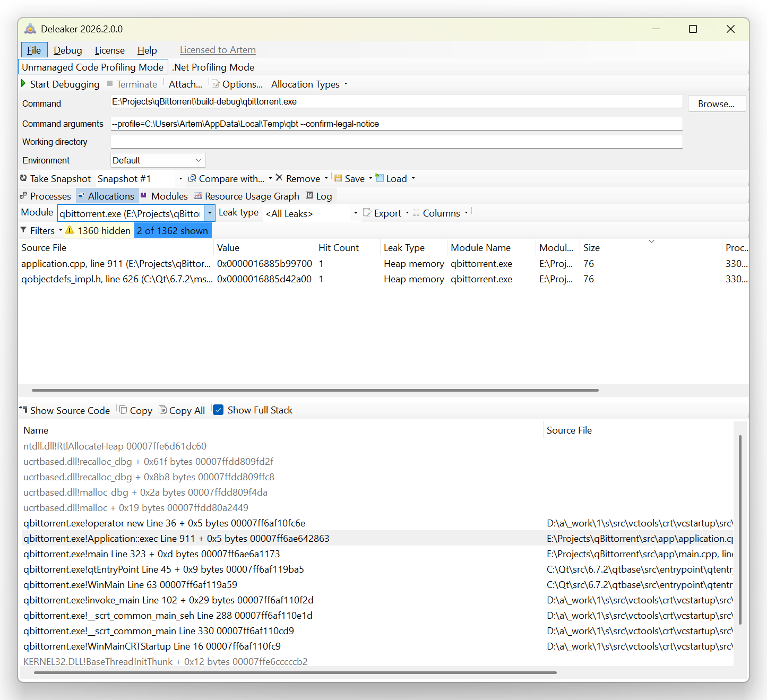Screen dimensions: 767x700
Task: Open the Snapshot #1 selector dropdown
Action: tap(180, 179)
